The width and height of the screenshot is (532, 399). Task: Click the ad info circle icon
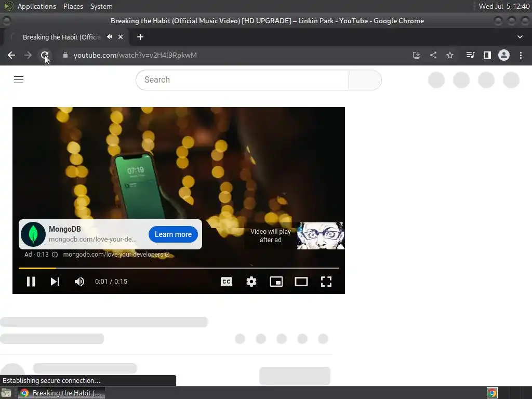55,255
